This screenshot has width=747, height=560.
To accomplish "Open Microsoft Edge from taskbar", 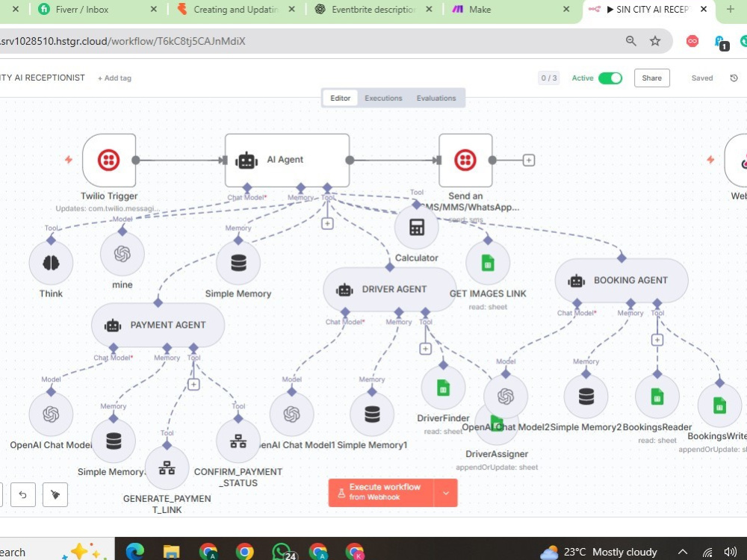I will point(135,552).
